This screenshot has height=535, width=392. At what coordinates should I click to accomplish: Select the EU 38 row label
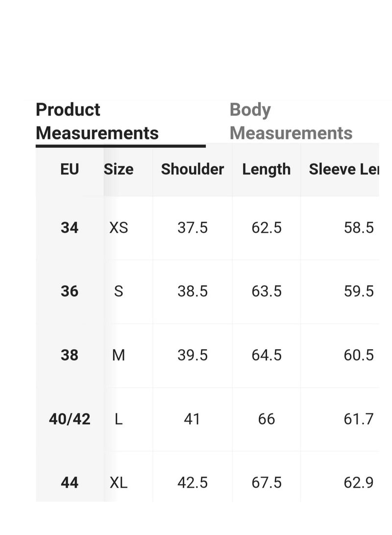click(70, 355)
